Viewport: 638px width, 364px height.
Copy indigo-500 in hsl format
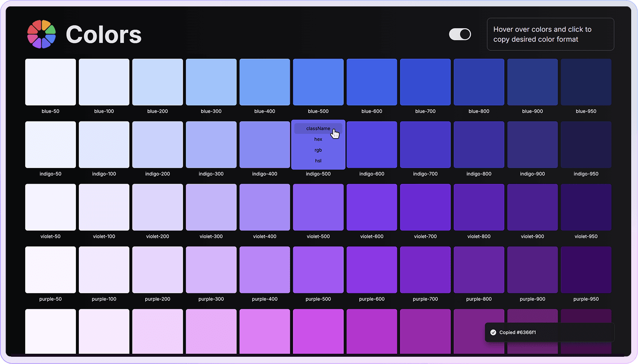pos(318,161)
